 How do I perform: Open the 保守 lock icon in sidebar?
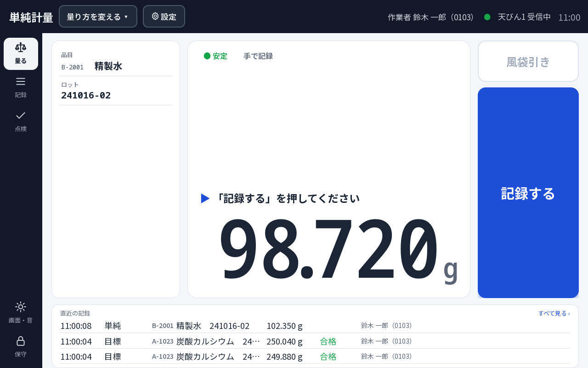point(21,347)
